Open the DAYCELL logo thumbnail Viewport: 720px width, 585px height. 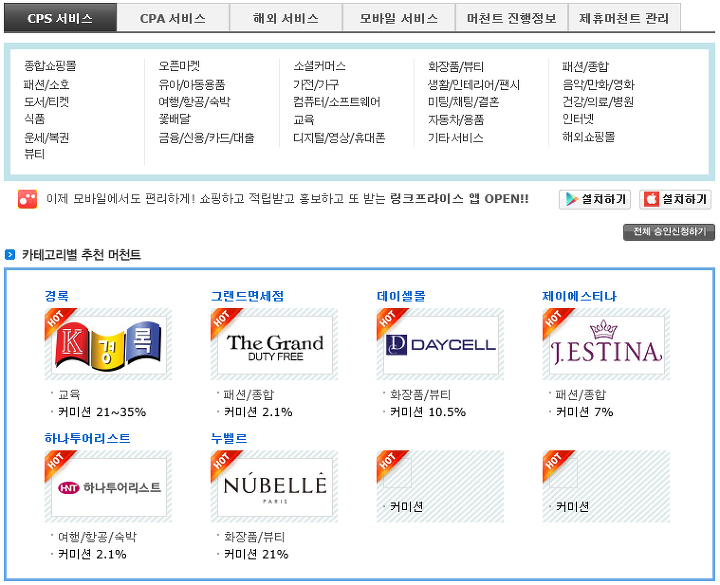(x=440, y=344)
